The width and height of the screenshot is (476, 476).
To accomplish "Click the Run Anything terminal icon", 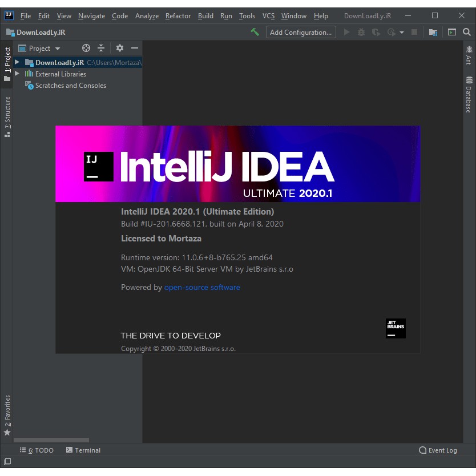I will click(x=451, y=33).
